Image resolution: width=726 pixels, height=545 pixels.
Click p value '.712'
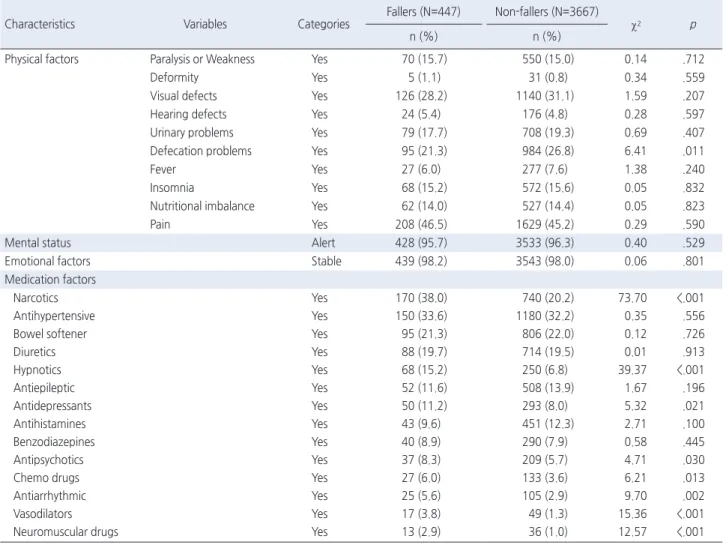click(694, 59)
